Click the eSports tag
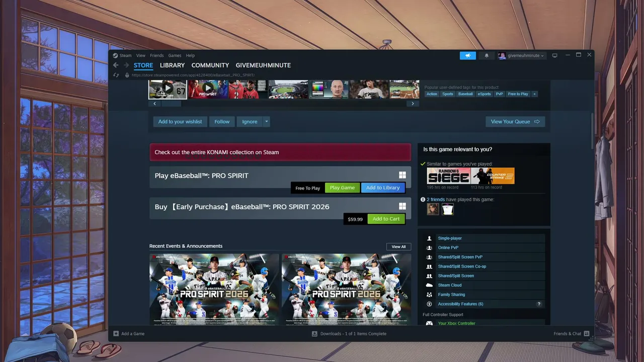644x362 pixels. [x=484, y=94]
